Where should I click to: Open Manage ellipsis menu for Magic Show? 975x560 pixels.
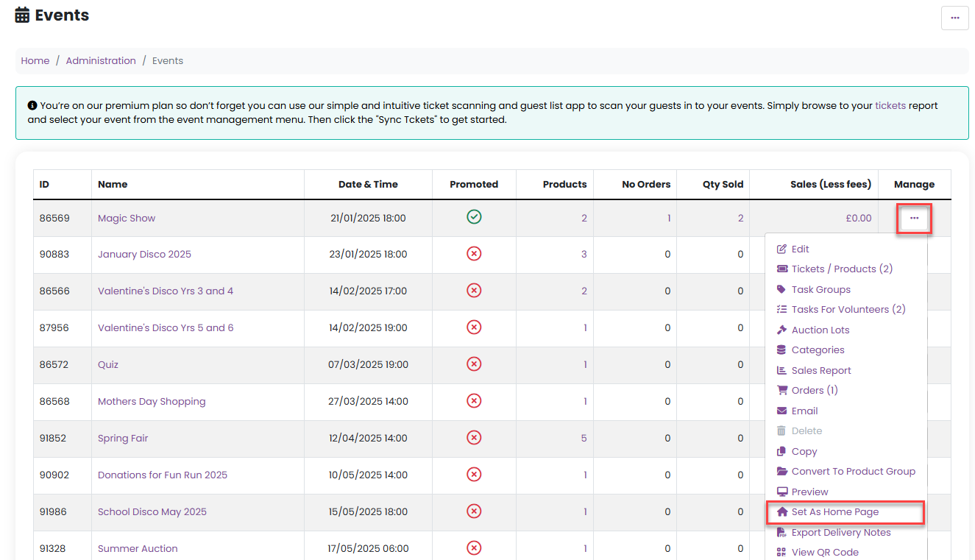(x=914, y=219)
